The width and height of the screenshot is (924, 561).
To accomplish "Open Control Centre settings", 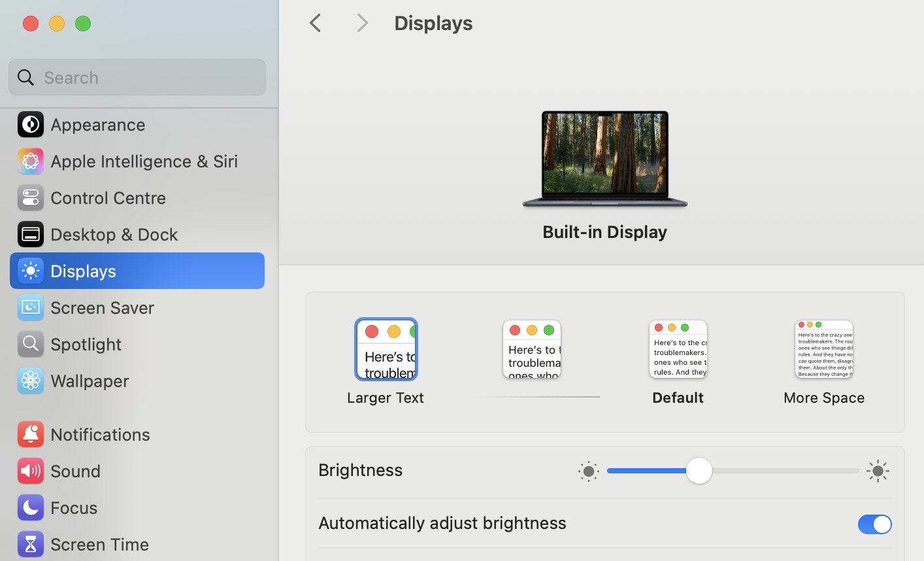I will pos(137,197).
